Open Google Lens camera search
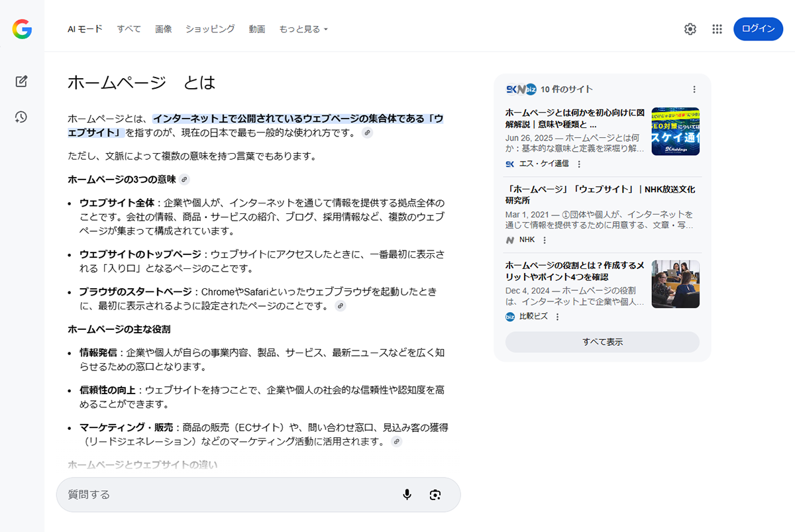 435,494
